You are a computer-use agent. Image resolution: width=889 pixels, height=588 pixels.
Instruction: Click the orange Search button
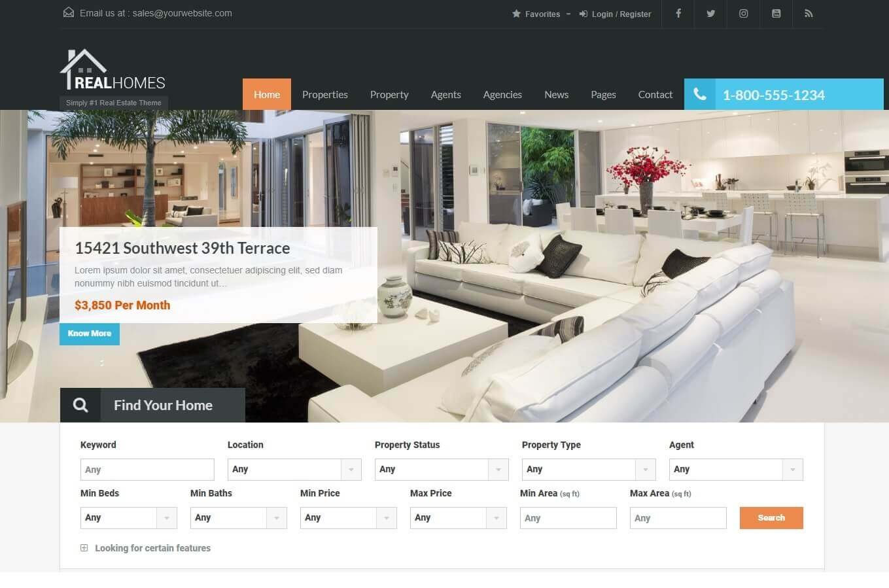pos(771,518)
